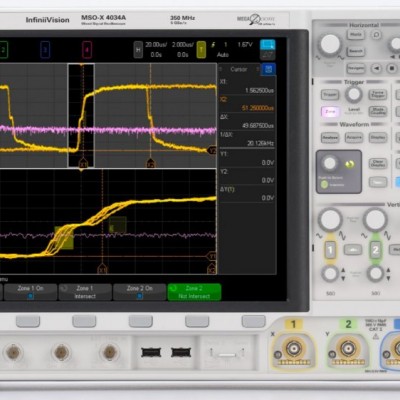The image size is (400, 400).
Task: Open green Zone 2 Not Intersect softkey
Action: click(194, 292)
